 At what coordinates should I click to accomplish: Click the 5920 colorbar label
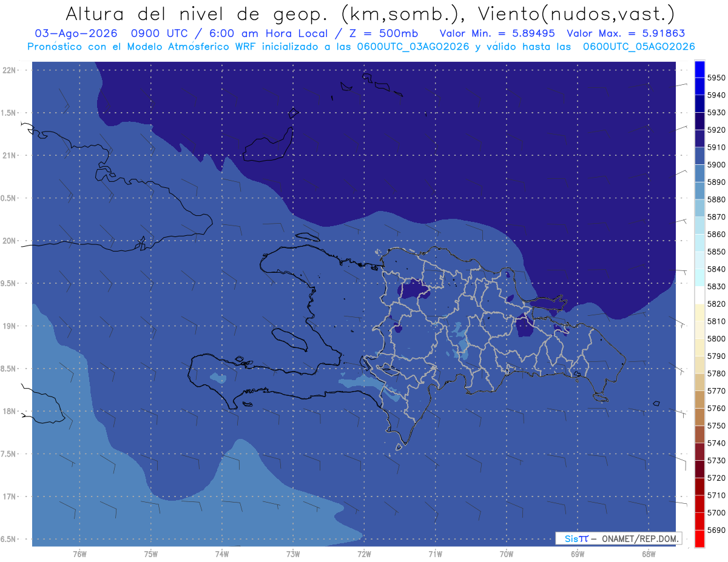coord(716,130)
